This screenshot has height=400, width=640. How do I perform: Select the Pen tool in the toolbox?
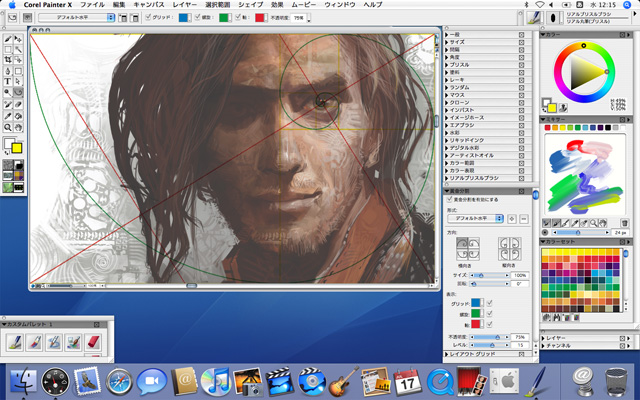point(8,71)
